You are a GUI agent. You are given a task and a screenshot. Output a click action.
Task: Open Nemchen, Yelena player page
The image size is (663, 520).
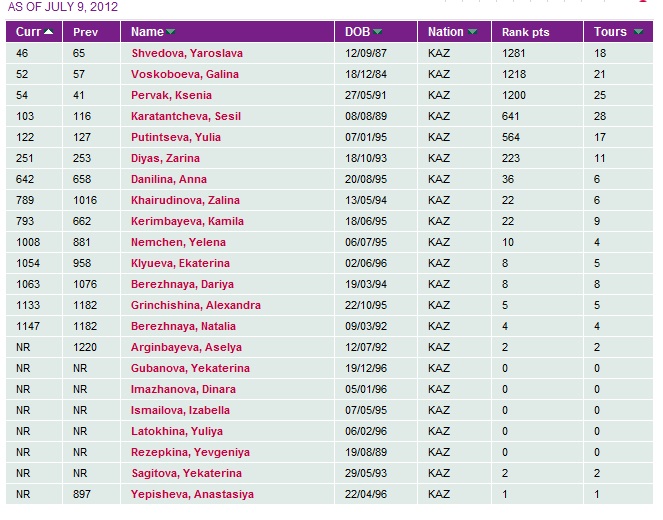(x=178, y=242)
